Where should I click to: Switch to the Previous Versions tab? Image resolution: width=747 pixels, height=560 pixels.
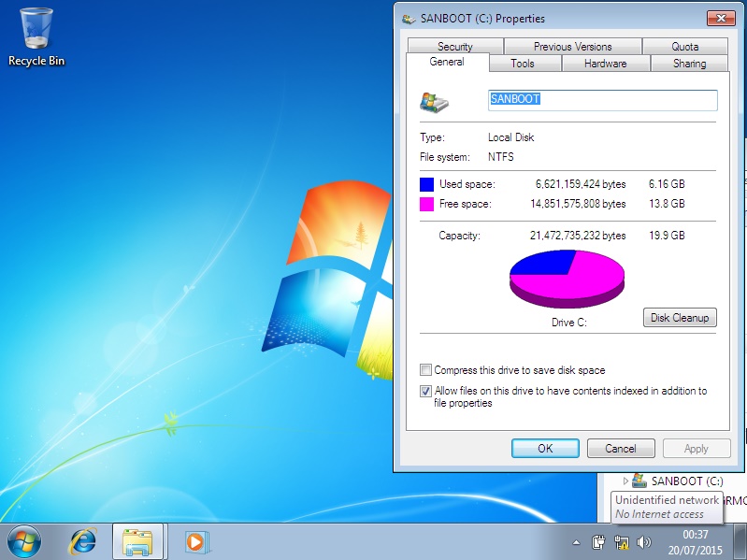[572, 46]
